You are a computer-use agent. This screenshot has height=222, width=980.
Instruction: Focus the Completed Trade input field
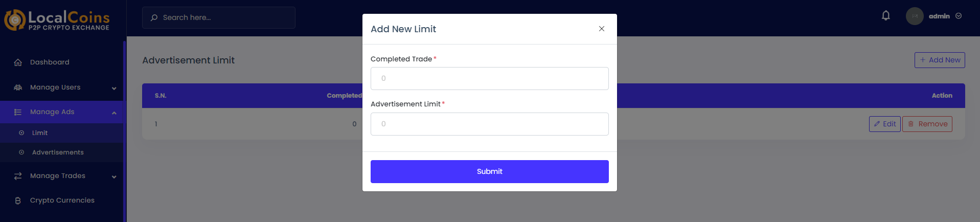pos(489,78)
